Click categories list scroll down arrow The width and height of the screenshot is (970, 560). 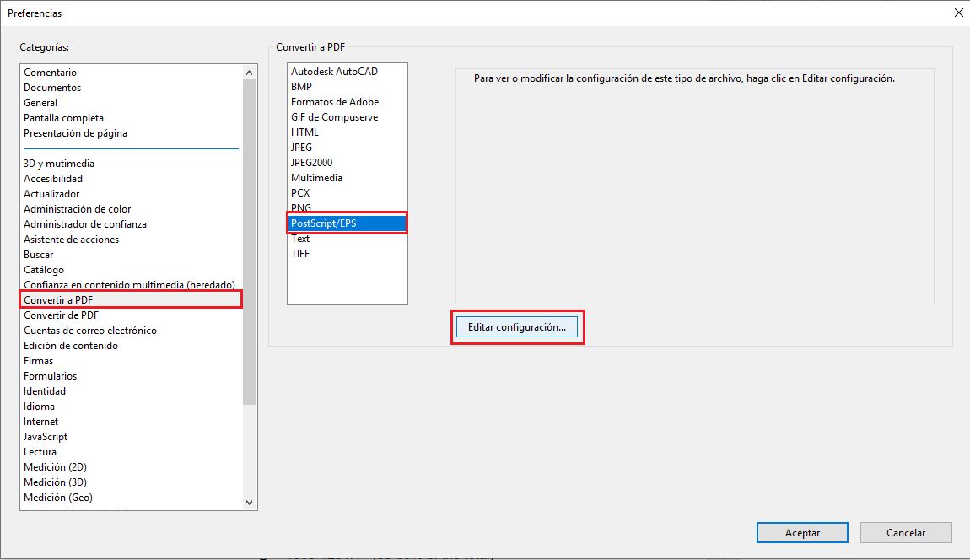tap(250, 503)
